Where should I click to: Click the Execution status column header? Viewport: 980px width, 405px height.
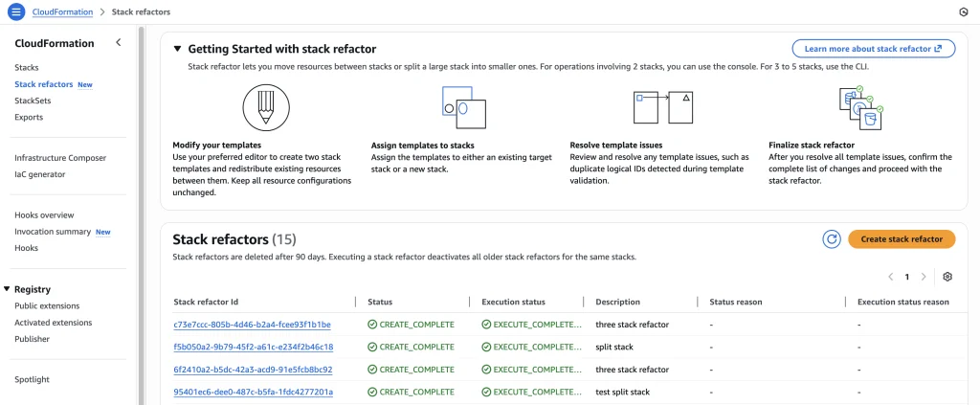pyautogui.click(x=513, y=302)
